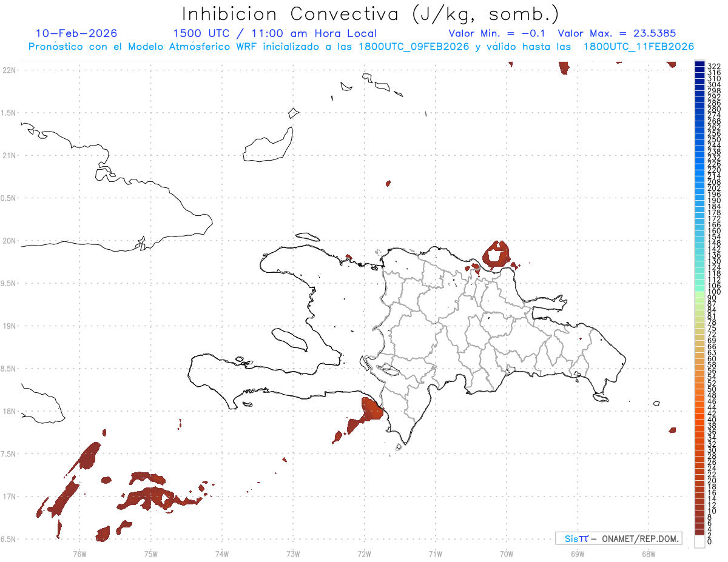This screenshot has height=562, width=728.
Task: Click the '0' color scale value
Action: (x=710, y=541)
